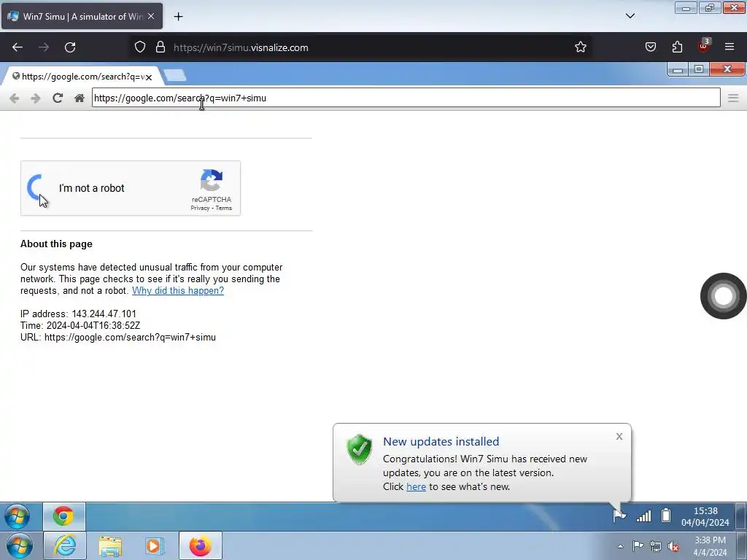Viewport: 747px width, 560px height.
Task: Open uBlock Origin extension icon
Action: [704, 46]
